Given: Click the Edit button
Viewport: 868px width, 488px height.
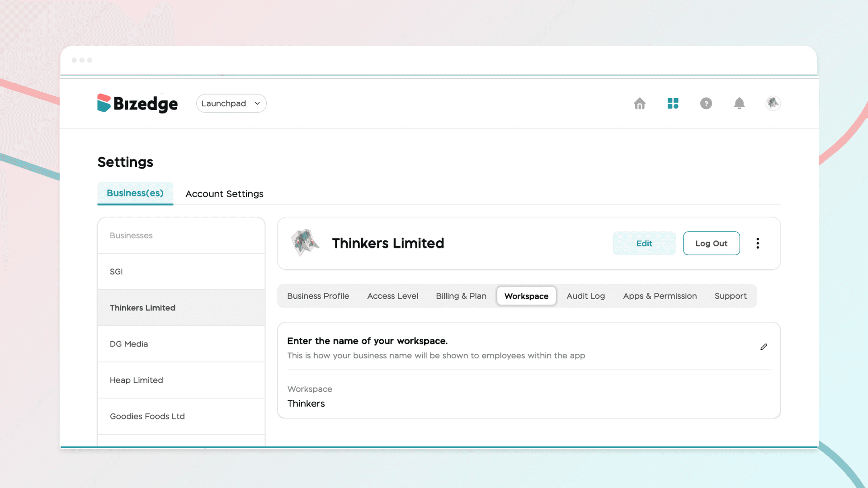Looking at the screenshot, I should tap(644, 244).
